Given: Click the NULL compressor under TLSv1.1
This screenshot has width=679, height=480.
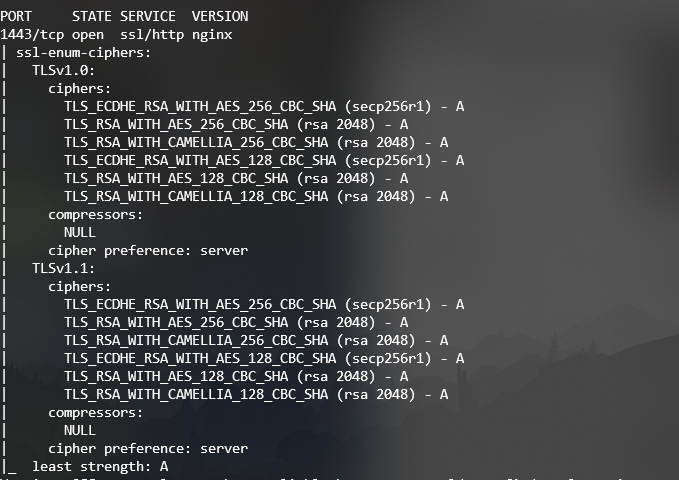Looking at the screenshot, I should click(80, 431).
